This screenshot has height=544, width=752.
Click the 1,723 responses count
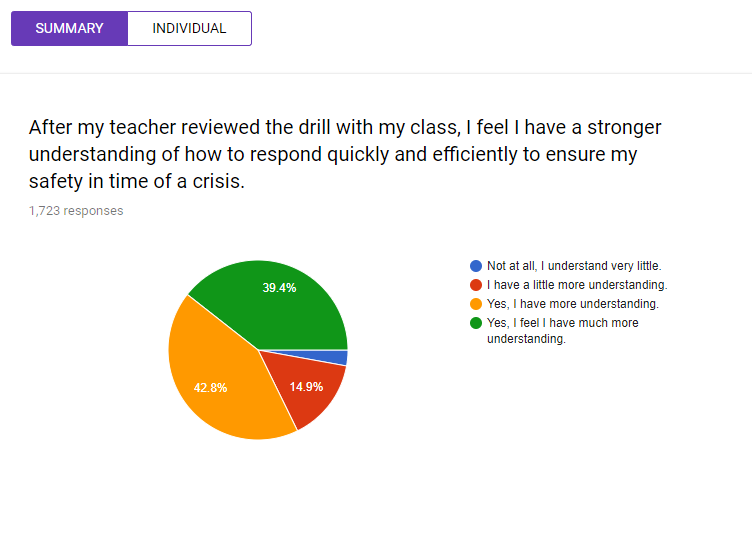[x=76, y=211]
